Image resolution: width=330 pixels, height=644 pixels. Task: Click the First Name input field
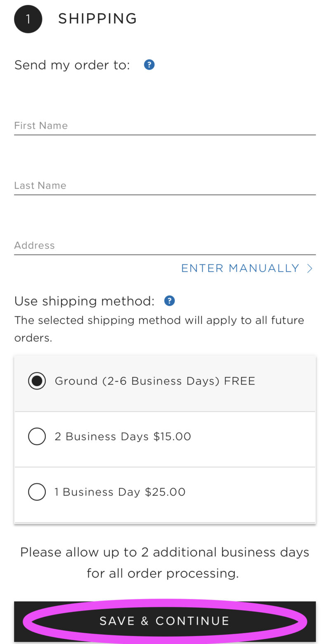[x=165, y=126]
